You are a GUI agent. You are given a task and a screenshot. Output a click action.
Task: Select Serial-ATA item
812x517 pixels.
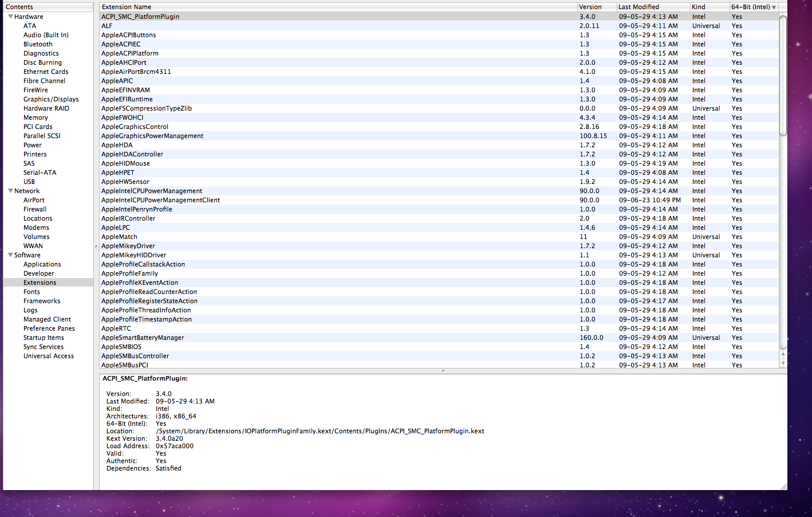40,173
